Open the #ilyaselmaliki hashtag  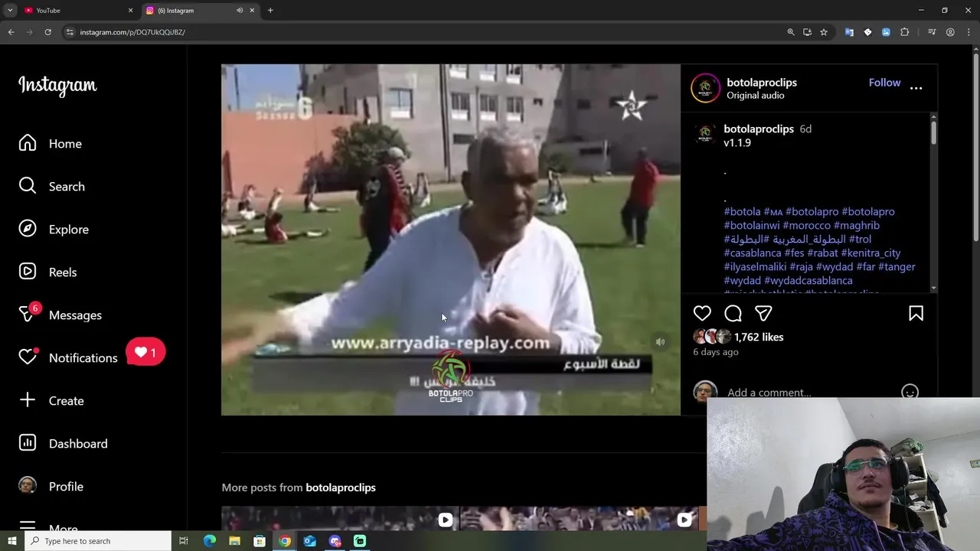755,266
